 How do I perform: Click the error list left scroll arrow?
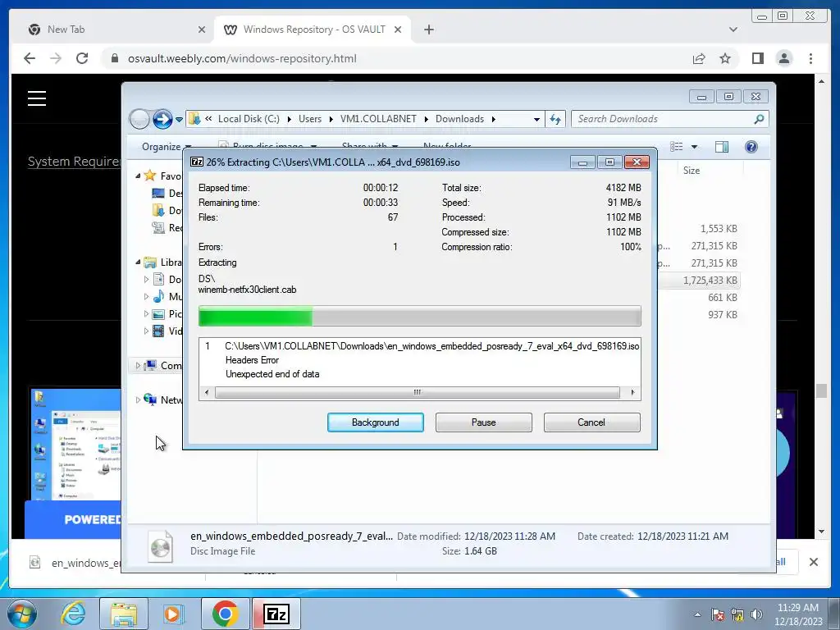click(x=207, y=392)
